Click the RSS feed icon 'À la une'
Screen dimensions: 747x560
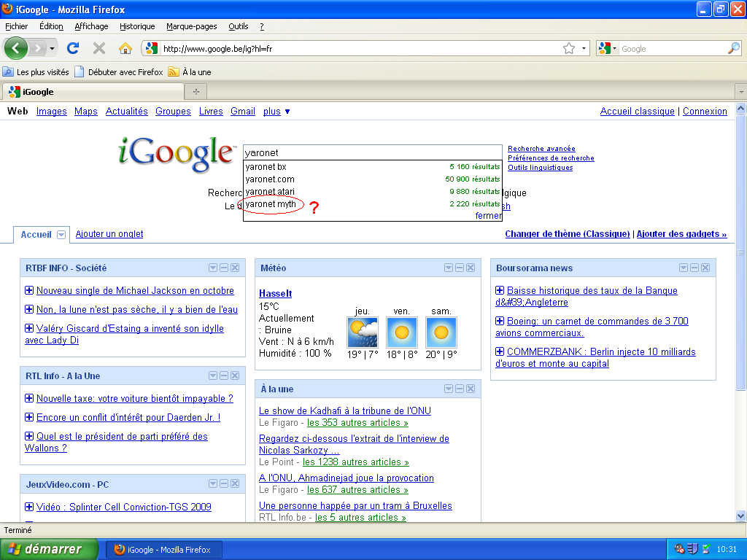[174, 72]
